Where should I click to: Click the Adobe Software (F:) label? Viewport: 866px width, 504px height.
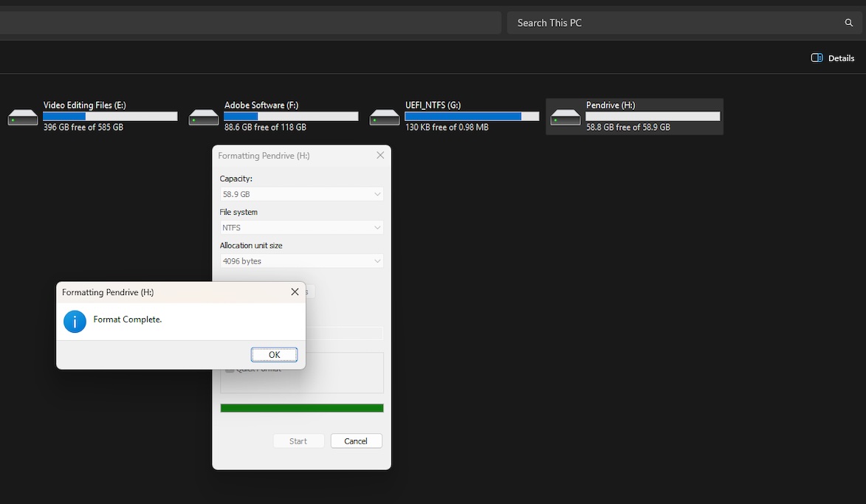[x=261, y=105]
